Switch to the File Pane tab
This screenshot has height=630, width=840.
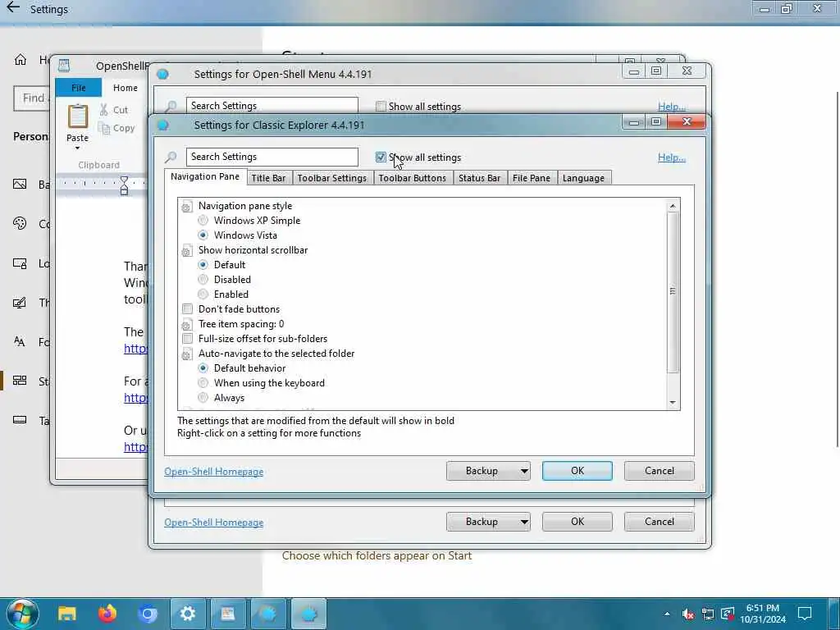[532, 178]
